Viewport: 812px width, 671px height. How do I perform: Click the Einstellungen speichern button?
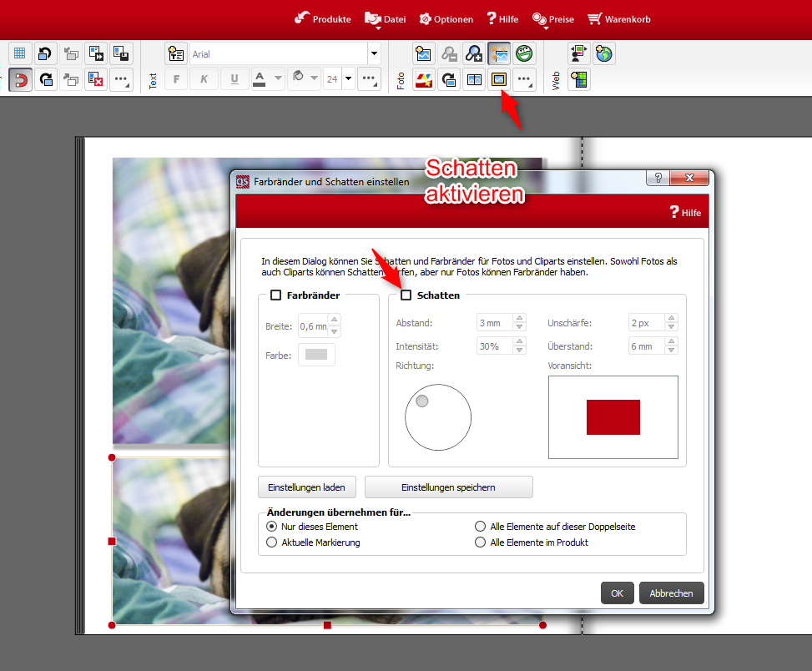pyautogui.click(x=448, y=487)
